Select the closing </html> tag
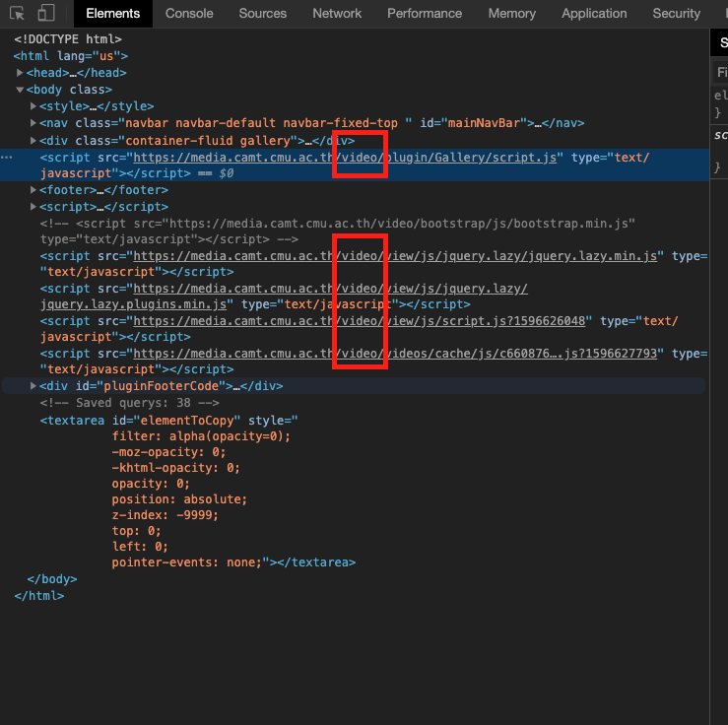Screen dimensions: 728x725 pyautogui.click(x=39, y=596)
